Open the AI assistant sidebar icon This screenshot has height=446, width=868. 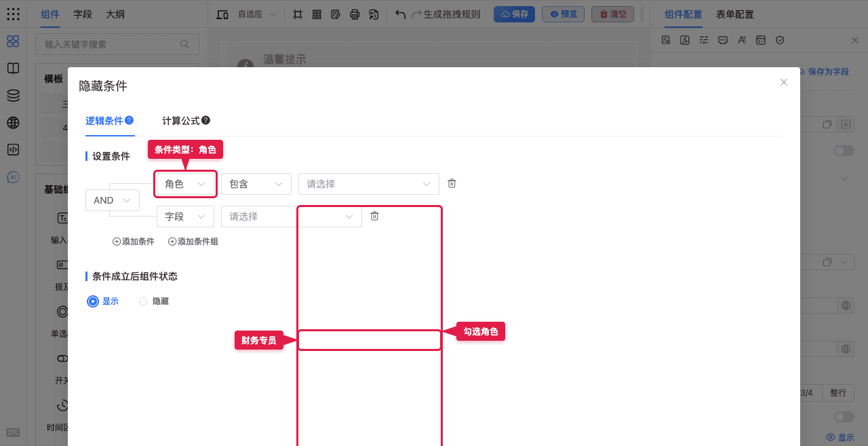pos(13,177)
